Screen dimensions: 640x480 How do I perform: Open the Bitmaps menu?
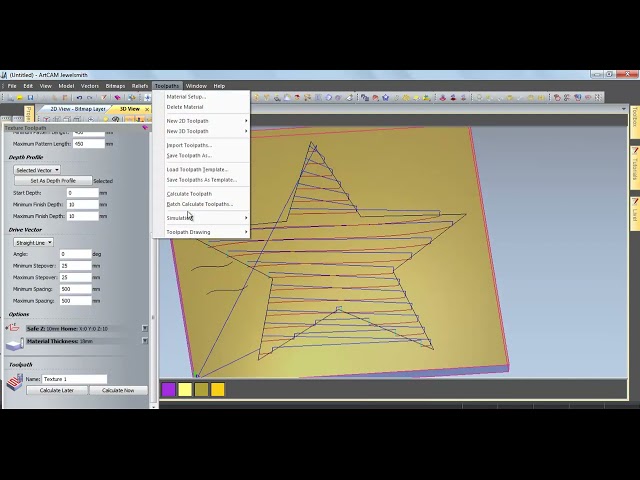[115, 86]
